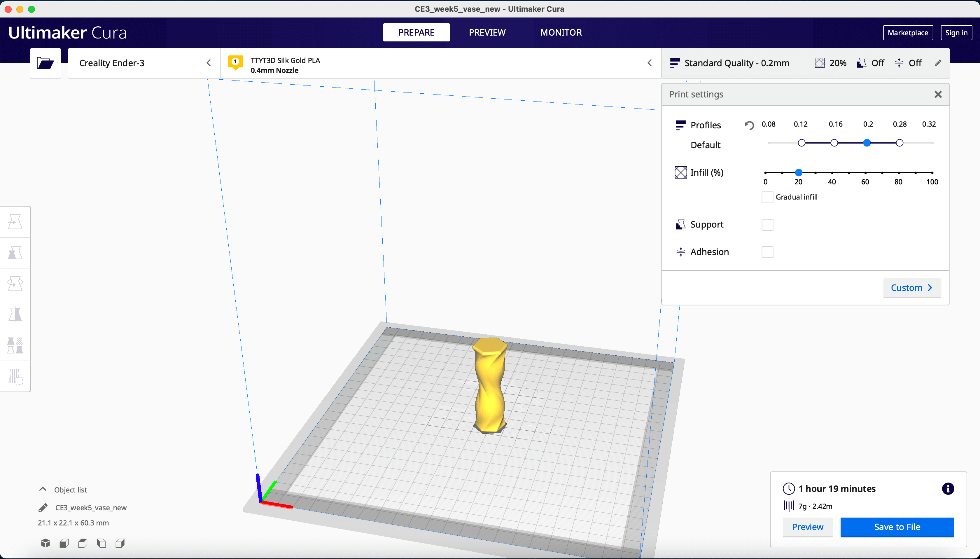Click the 0.4mm Nozzle label

(274, 70)
